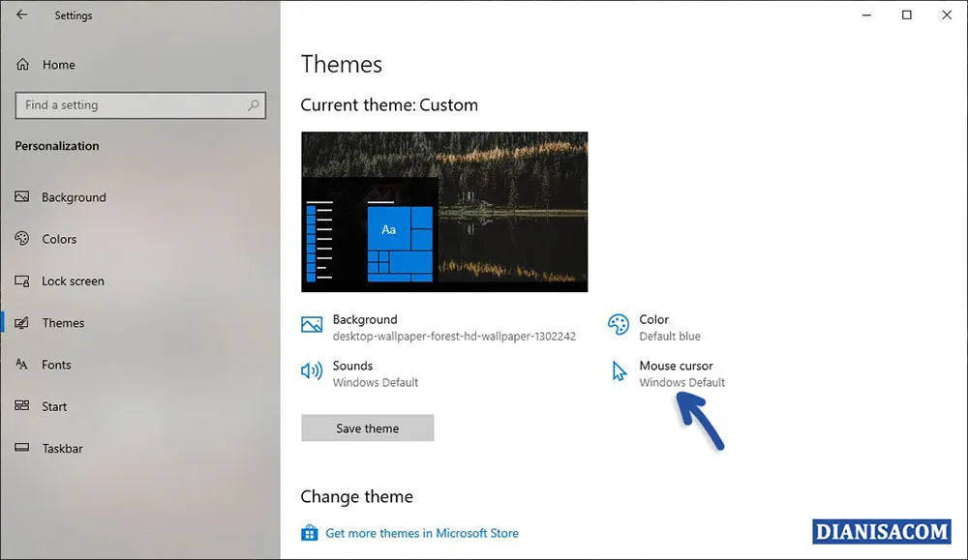Select the Colors palette icon in sidebar
Screen dimensions: 968x560
click(x=22, y=239)
